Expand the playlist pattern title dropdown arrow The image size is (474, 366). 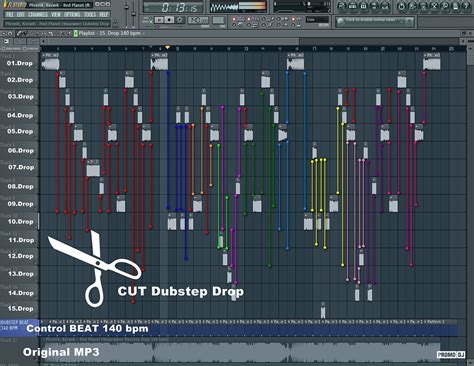coord(143,33)
